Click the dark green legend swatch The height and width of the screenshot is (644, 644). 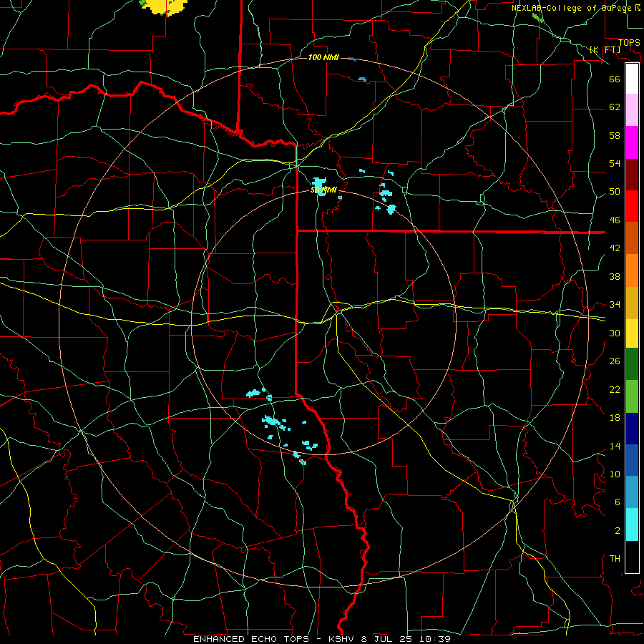click(632, 364)
